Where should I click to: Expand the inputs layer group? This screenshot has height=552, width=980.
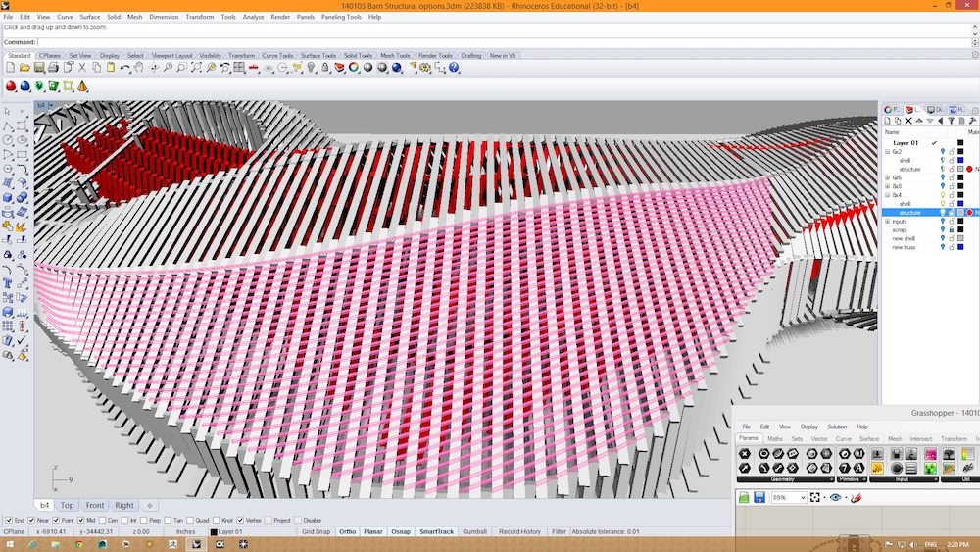pyautogui.click(x=887, y=221)
